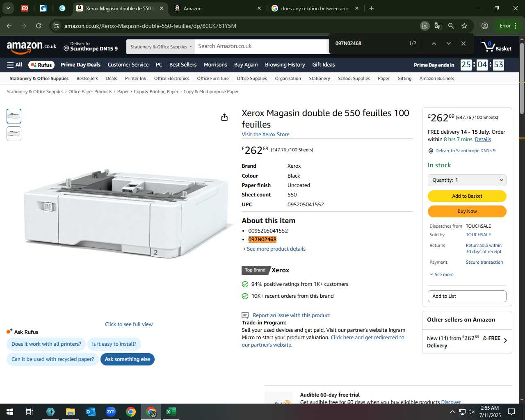Screen dimensions: 525x420
Task: Click the find-bar previous result arrow
Action: [x=434, y=43]
